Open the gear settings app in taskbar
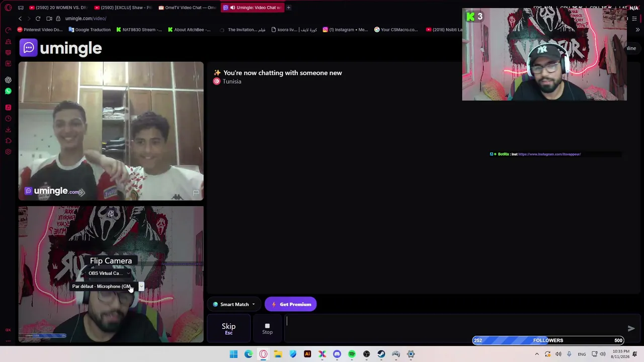 [411, 354]
